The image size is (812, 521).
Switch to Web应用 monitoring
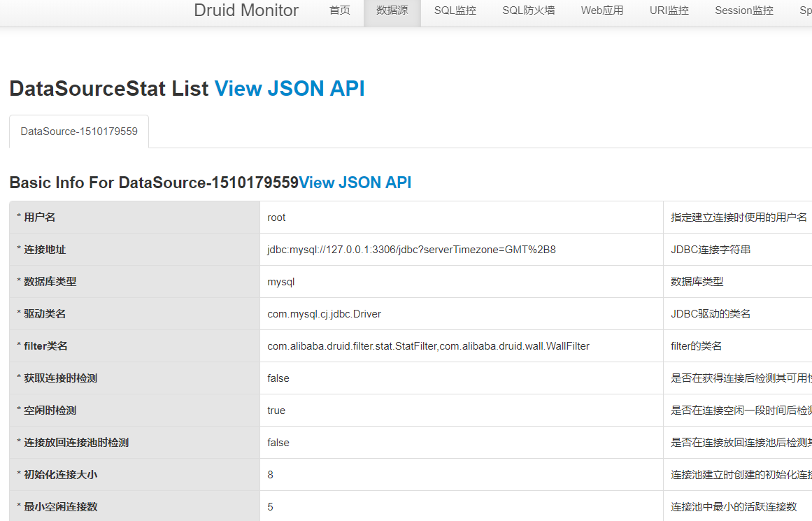601,10
